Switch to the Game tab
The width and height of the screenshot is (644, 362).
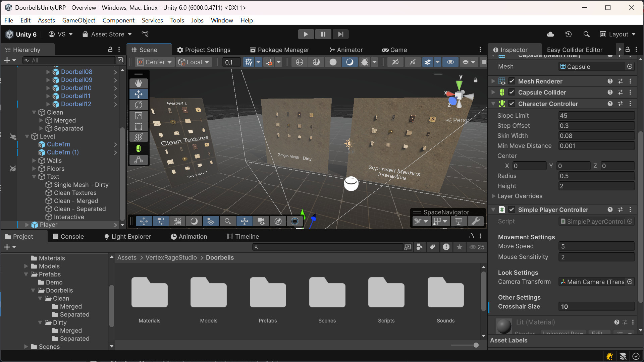coord(394,50)
